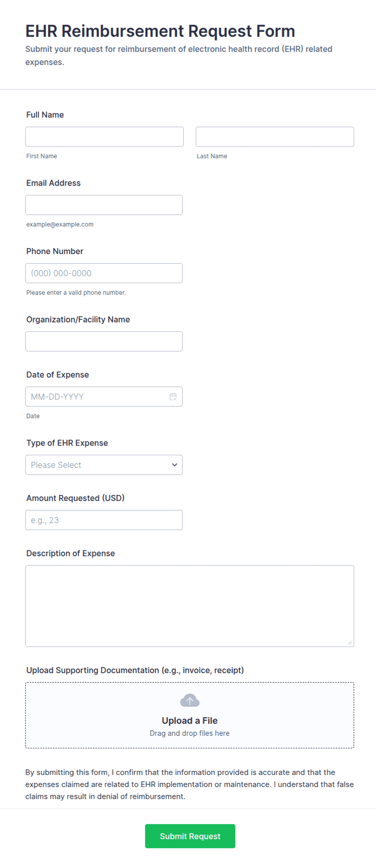This screenshot has height=868, width=376.
Task: Click the Amount Requested input field
Action: [104, 520]
